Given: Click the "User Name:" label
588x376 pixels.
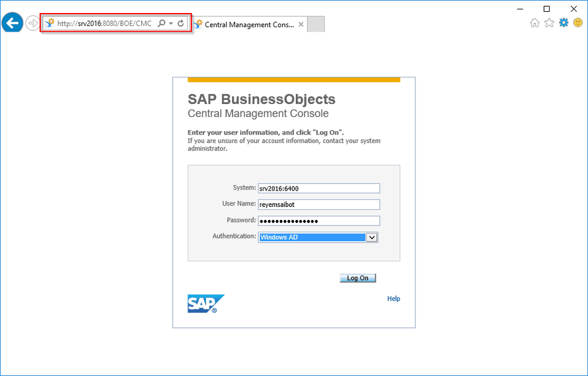Looking at the screenshot, I should (x=239, y=203).
